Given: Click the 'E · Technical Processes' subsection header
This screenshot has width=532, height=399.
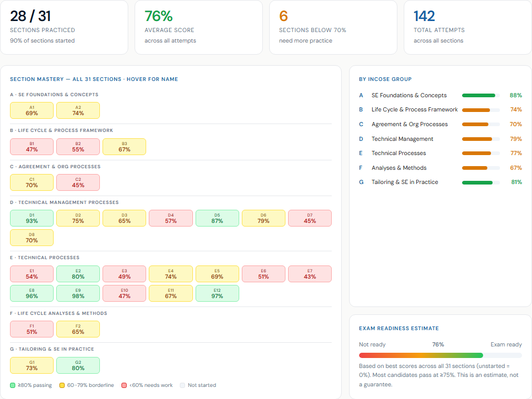Looking at the screenshot, I should click(45, 258).
